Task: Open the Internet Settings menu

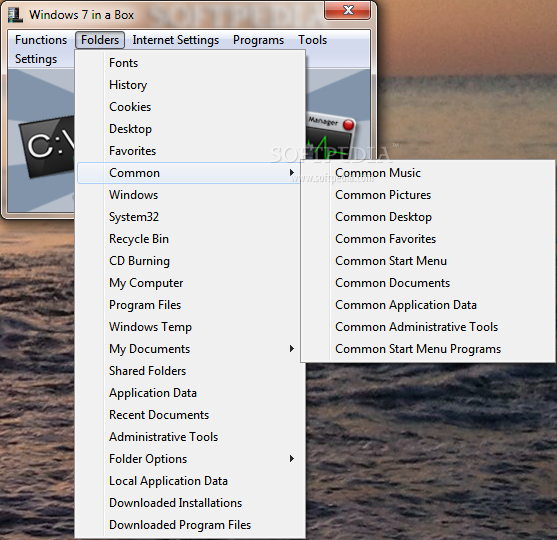Action: pyautogui.click(x=175, y=40)
